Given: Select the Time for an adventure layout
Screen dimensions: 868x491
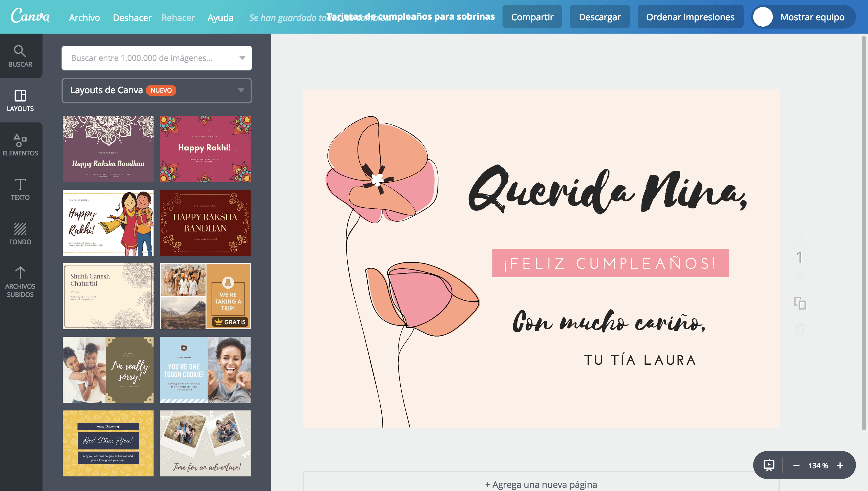Looking at the screenshot, I should [205, 443].
